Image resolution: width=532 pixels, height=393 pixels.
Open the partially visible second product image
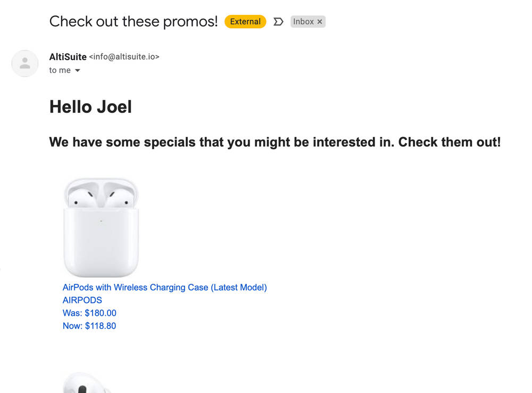coord(85,383)
